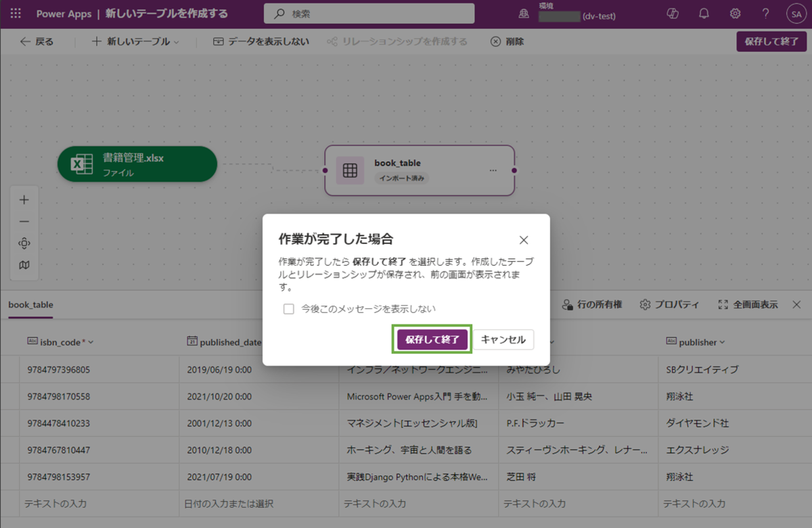Click the fit-to-view icon on canvas toolbar

[x=24, y=243]
